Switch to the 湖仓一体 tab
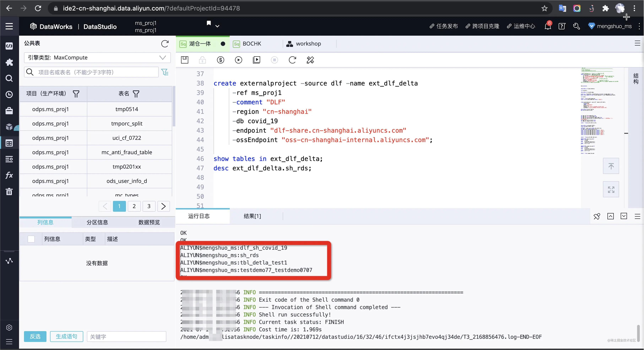Image resolution: width=644 pixels, height=350 pixels. (202, 44)
